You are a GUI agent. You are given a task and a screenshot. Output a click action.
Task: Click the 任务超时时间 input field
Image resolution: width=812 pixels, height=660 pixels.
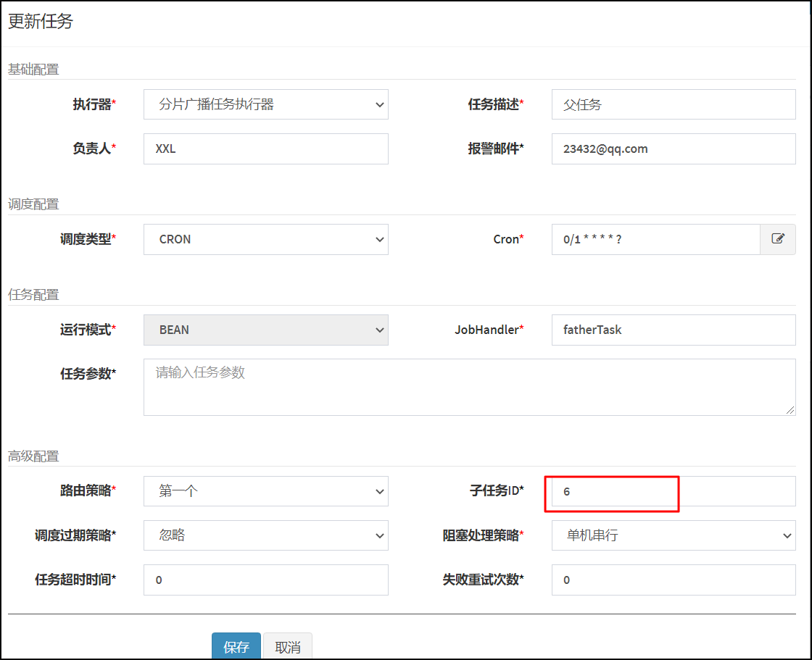(x=265, y=580)
